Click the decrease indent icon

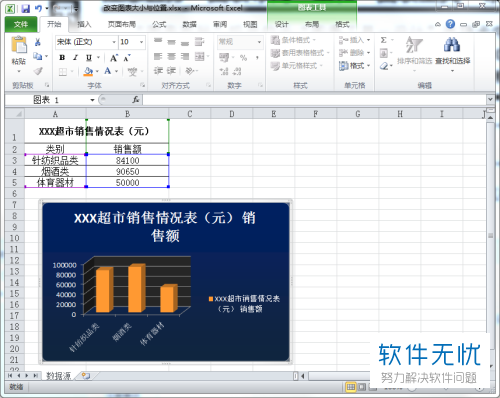(x=158, y=71)
